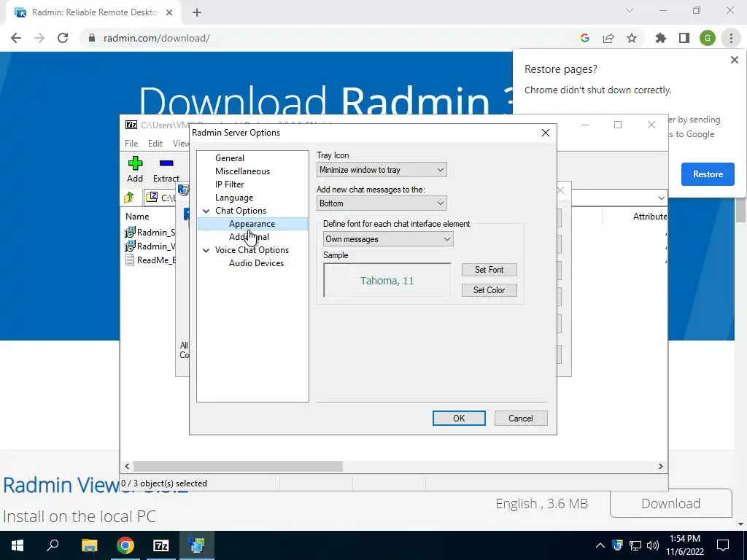Open the 7-Zip File menu
This screenshot has height=560, width=747.
coord(131,144)
